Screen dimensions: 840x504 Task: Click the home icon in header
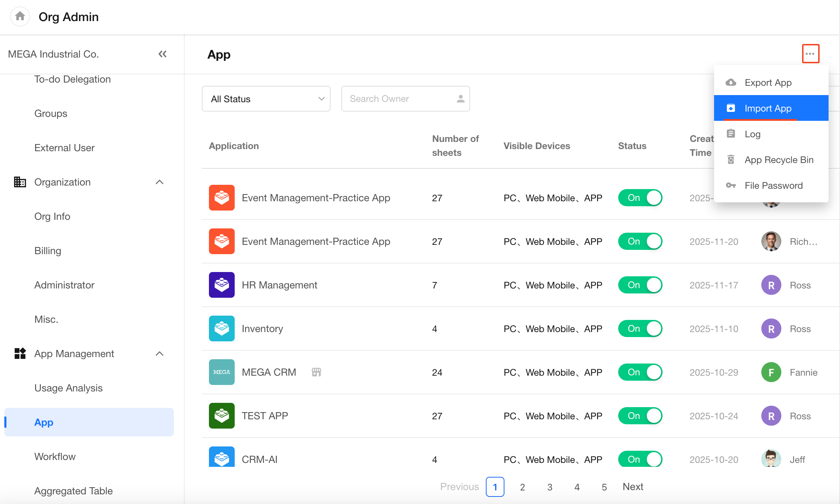[x=20, y=16]
